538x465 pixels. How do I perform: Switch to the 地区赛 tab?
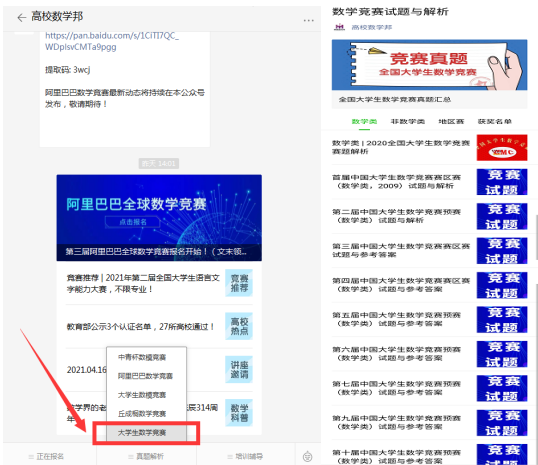tap(451, 121)
